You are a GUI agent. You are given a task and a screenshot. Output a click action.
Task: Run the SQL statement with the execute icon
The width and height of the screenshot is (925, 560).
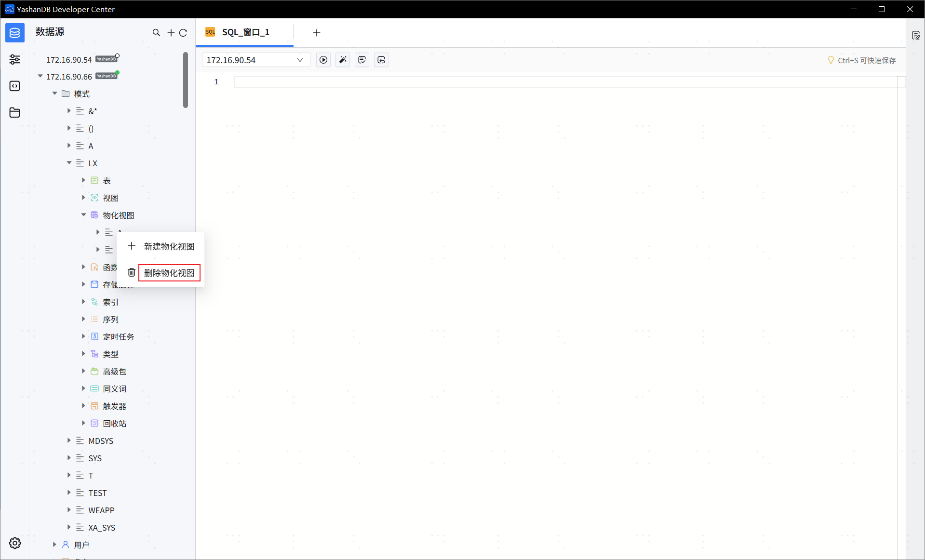pos(323,60)
